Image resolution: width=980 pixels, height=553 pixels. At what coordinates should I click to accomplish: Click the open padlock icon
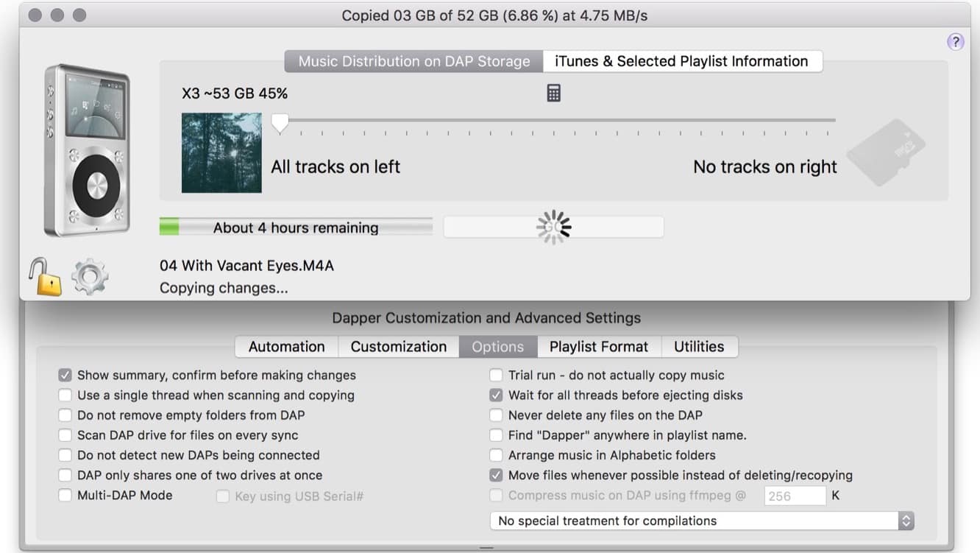[45, 277]
